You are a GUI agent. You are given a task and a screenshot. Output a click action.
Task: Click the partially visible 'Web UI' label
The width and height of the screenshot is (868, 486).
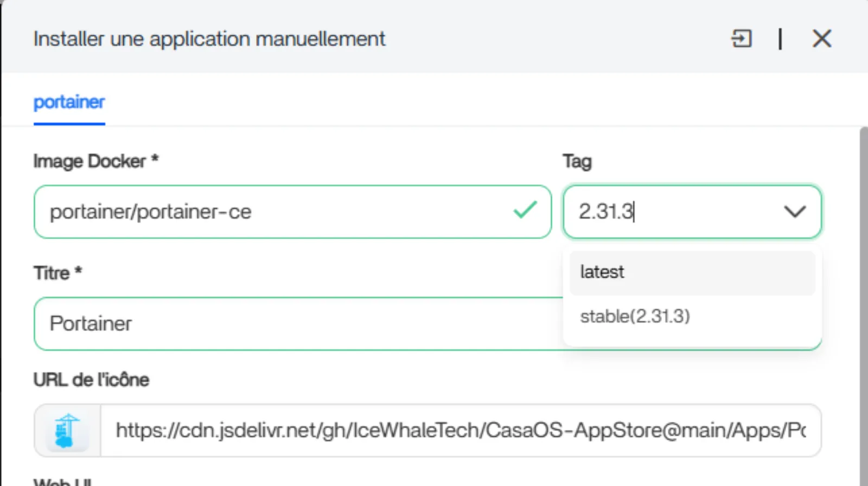pyautogui.click(x=62, y=482)
